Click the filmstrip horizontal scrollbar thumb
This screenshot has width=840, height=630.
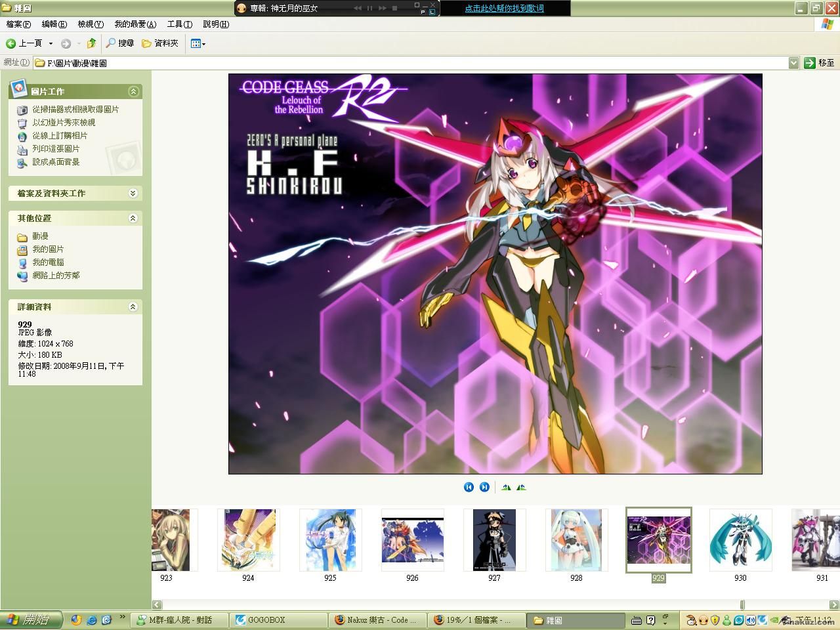(742, 605)
